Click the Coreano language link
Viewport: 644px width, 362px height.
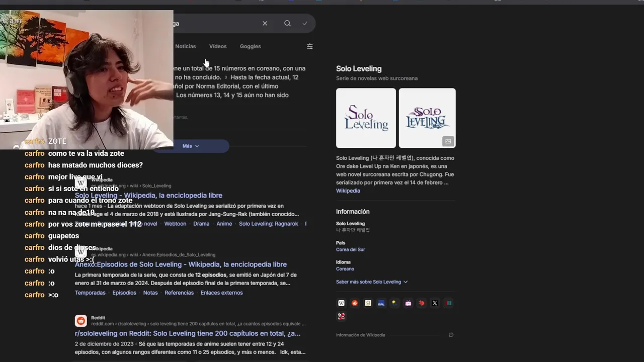[x=345, y=268]
